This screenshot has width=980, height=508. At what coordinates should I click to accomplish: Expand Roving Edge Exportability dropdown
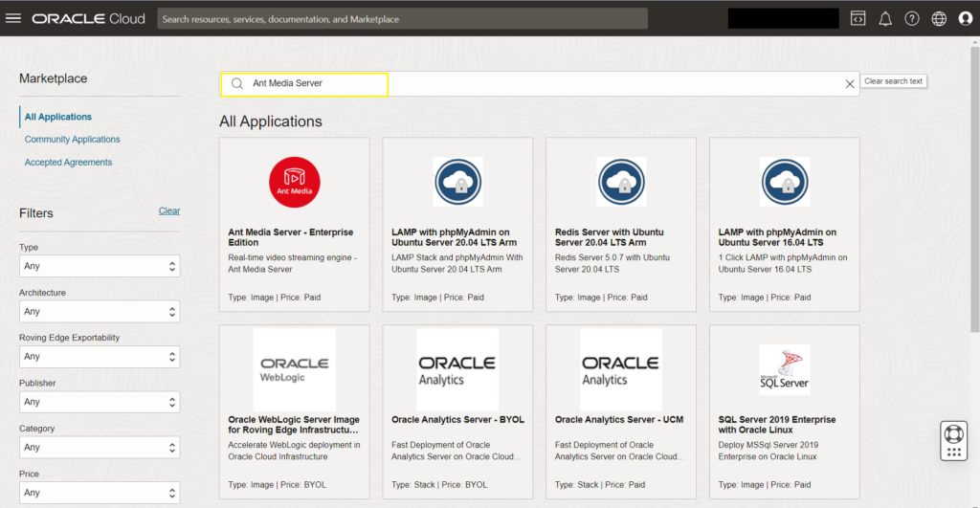pyautogui.click(x=100, y=357)
